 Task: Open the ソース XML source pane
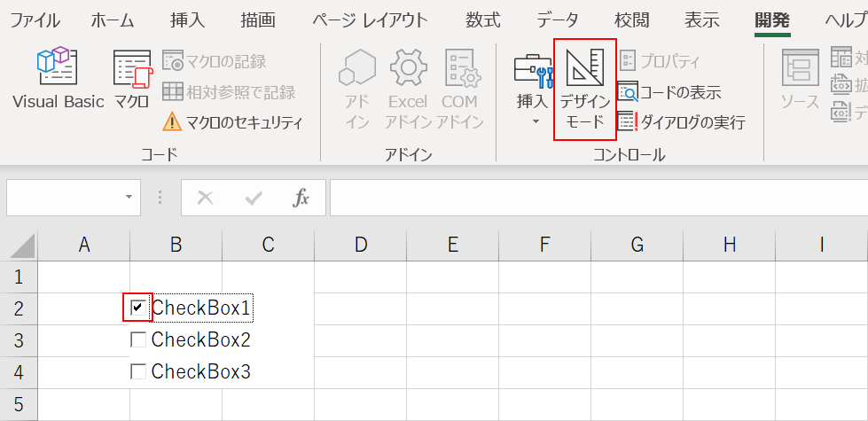(x=800, y=79)
